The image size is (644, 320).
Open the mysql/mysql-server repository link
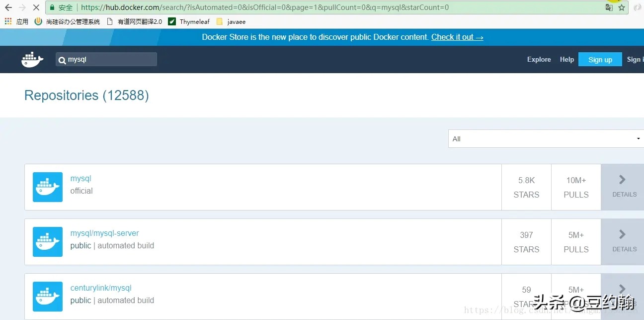tap(105, 233)
